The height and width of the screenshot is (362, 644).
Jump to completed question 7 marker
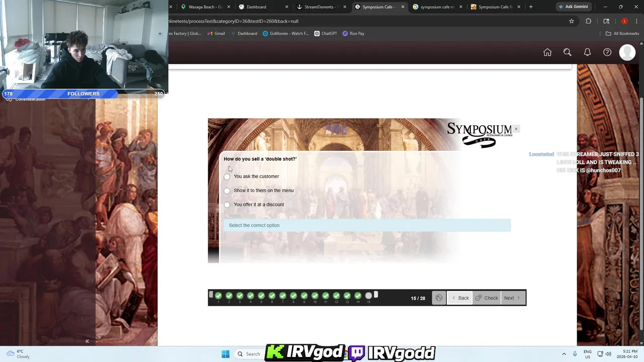point(283,296)
